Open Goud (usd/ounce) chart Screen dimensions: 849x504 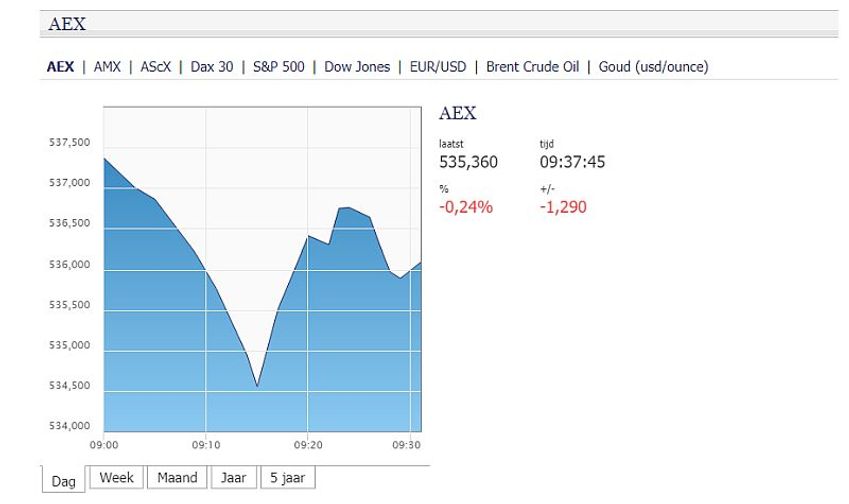[653, 67]
